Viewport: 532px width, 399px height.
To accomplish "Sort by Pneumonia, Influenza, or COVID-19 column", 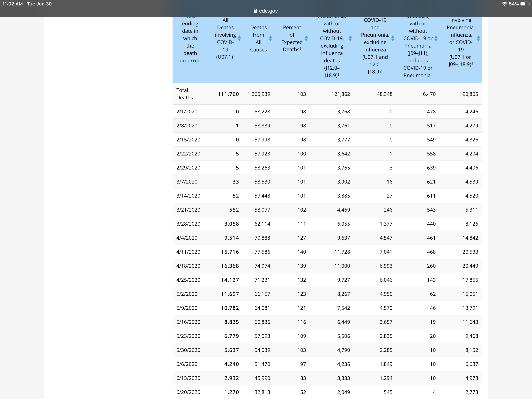I will 478,39.
